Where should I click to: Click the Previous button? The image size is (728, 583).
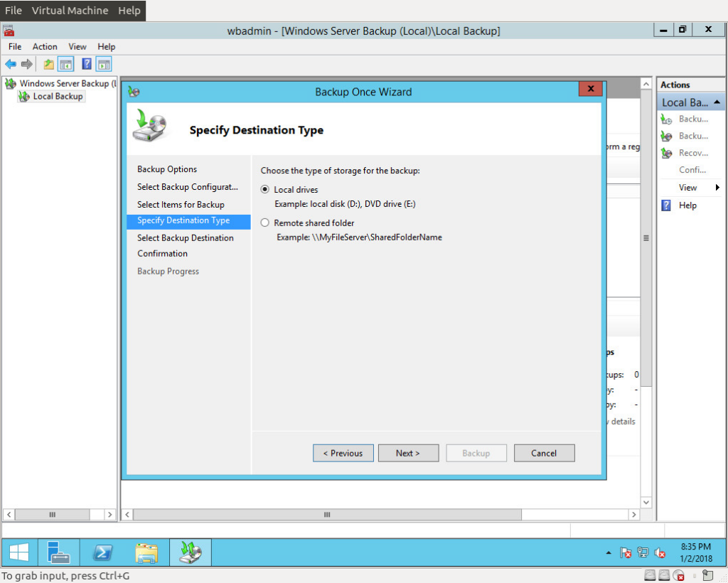(x=343, y=453)
